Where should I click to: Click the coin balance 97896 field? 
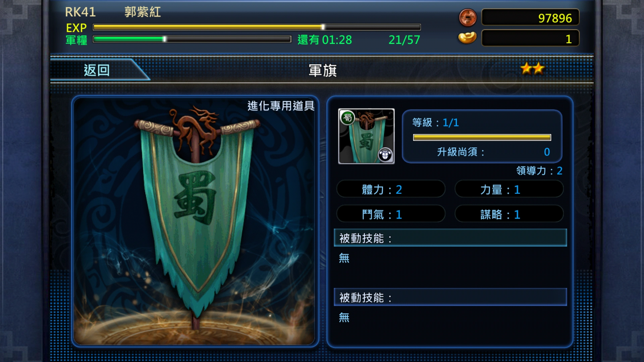pyautogui.click(x=530, y=17)
